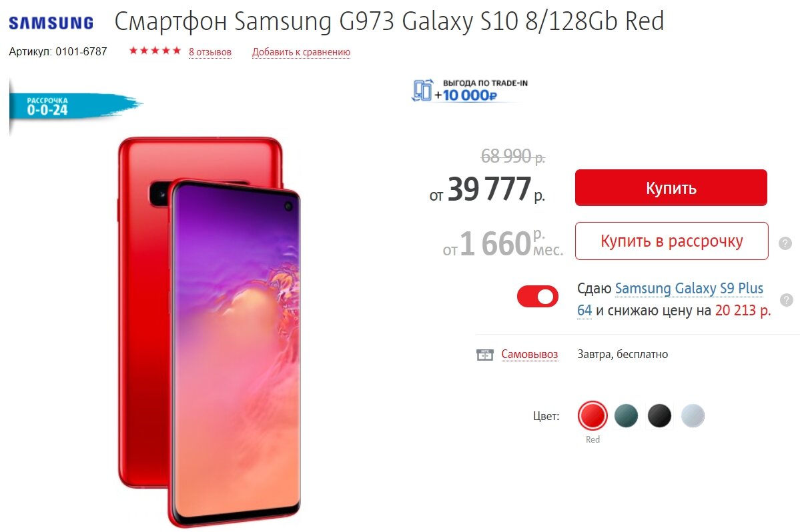Select the green color swatch
This screenshot has width=800, height=532.
[x=626, y=416]
